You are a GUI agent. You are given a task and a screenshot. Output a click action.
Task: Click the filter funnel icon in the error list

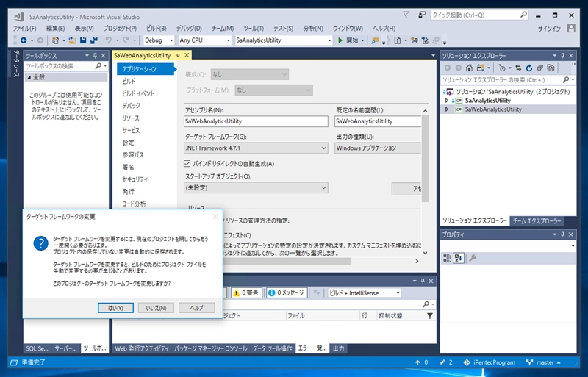pyautogui.click(x=430, y=316)
